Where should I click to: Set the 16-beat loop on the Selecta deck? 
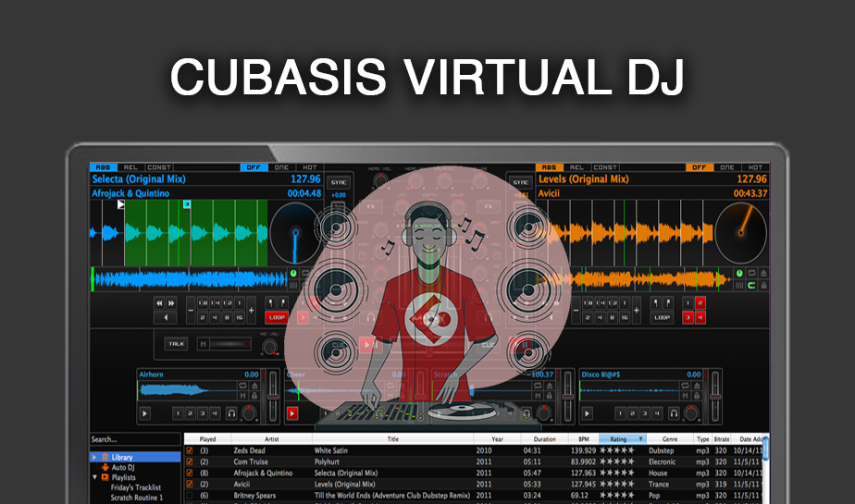tap(240, 317)
